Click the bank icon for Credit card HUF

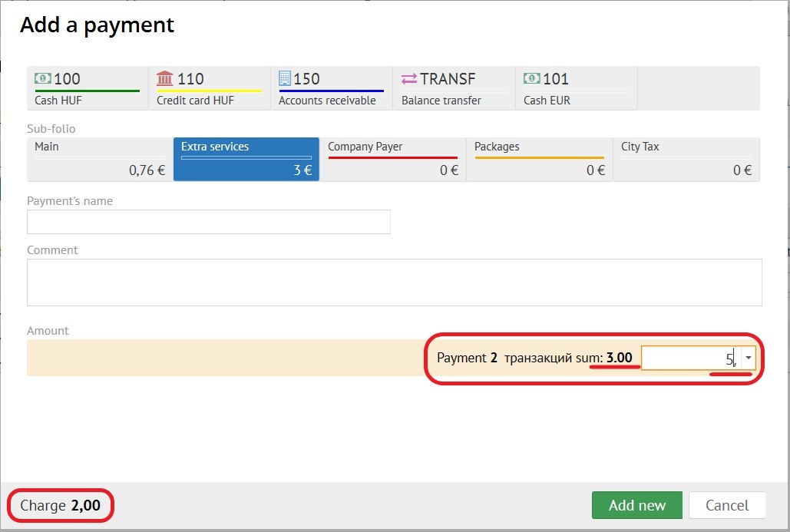165,78
